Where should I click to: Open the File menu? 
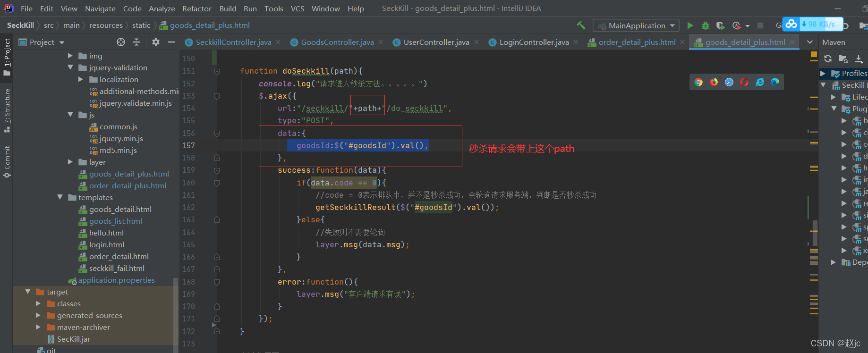click(x=26, y=8)
